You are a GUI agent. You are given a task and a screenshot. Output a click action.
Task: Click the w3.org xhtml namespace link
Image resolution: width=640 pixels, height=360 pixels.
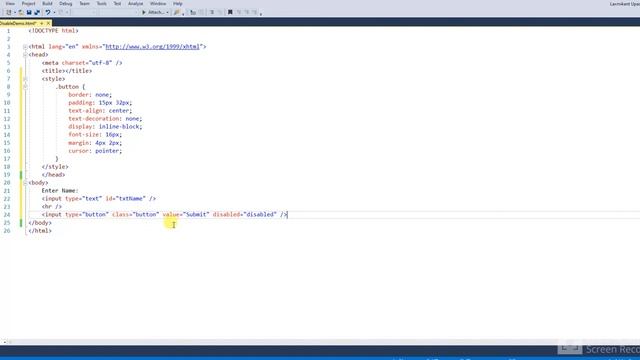pos(153,47)
